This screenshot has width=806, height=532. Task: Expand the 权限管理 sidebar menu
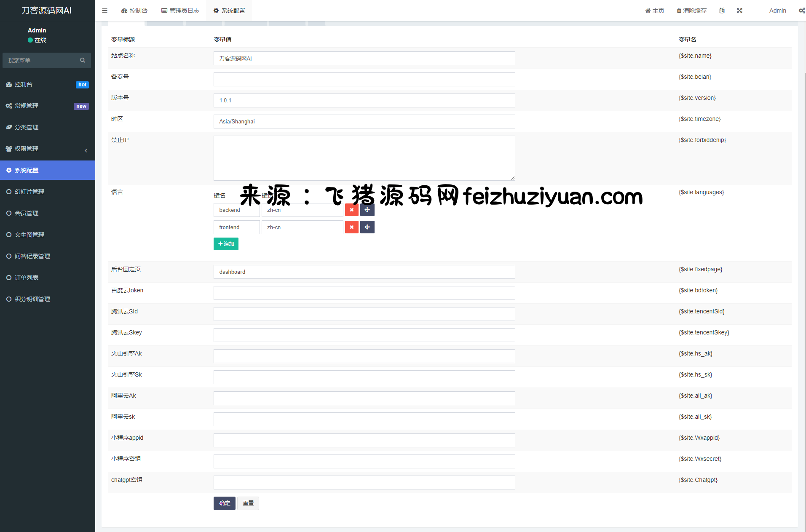47,149
